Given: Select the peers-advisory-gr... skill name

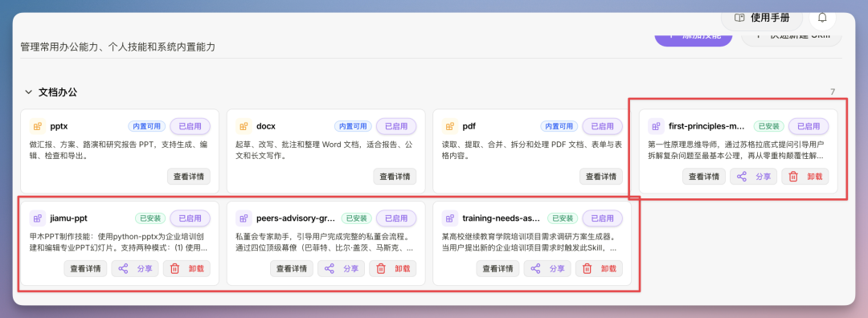Looking at the screenshot, I should click(296, 218).
